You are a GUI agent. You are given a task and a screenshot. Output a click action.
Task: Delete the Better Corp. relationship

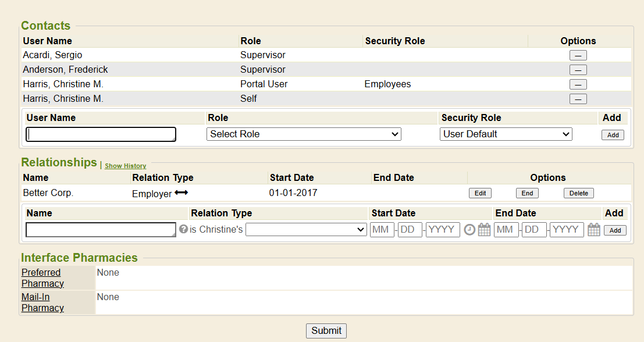pyautogui.click(x=578, y=193)
